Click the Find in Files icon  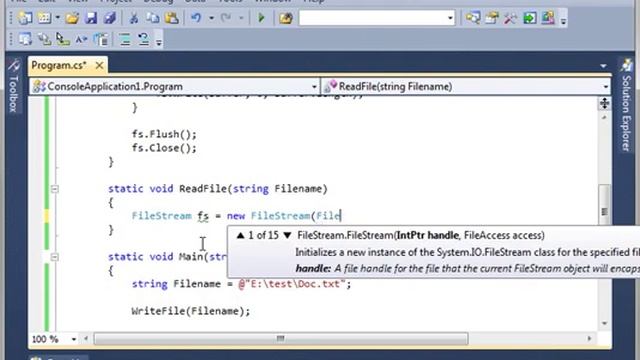[x=286, y=18]
